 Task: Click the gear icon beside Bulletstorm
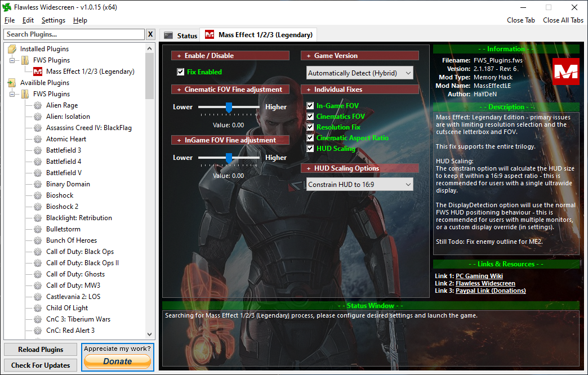coord(38,229)
